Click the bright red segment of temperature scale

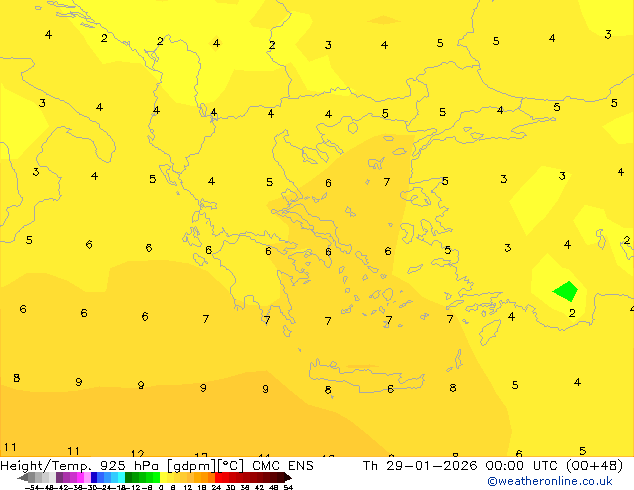point(218,477)
